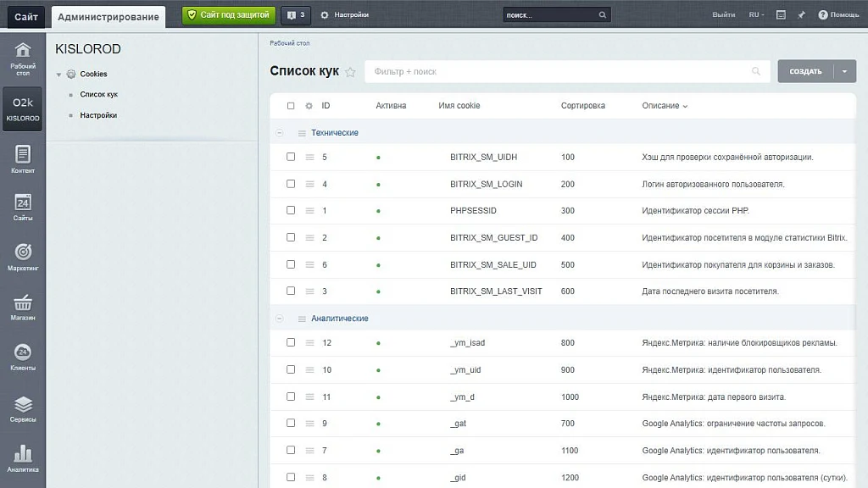The image size is (868, 488).
Task: Open the Контент sidebar section
Action: 23,159
